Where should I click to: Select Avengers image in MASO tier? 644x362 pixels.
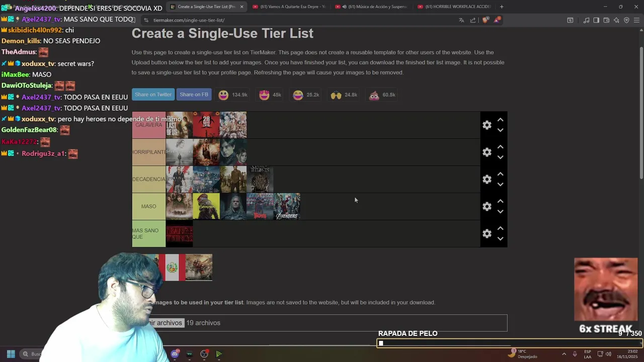pyautogui.click(x=287, y=207)
